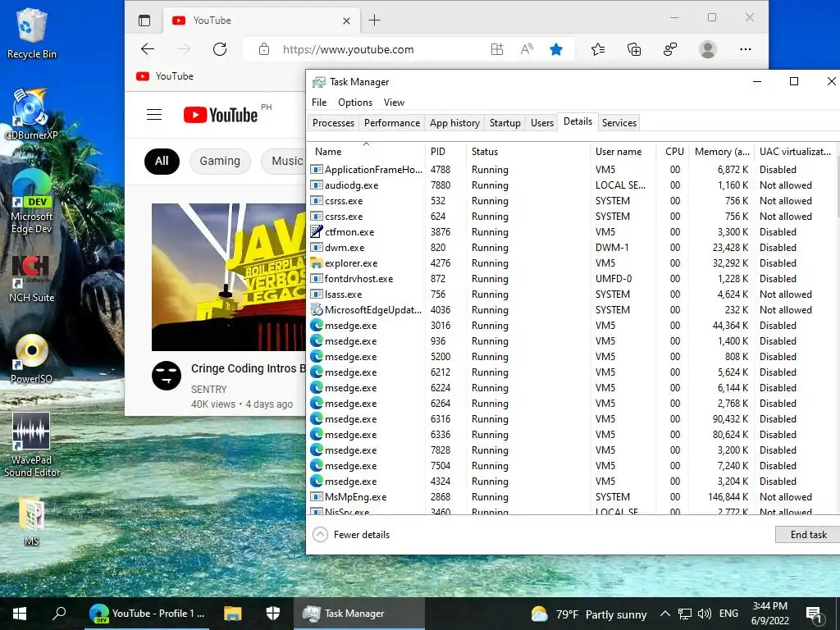Open Windows Security from taskbar

coord(272,614)
